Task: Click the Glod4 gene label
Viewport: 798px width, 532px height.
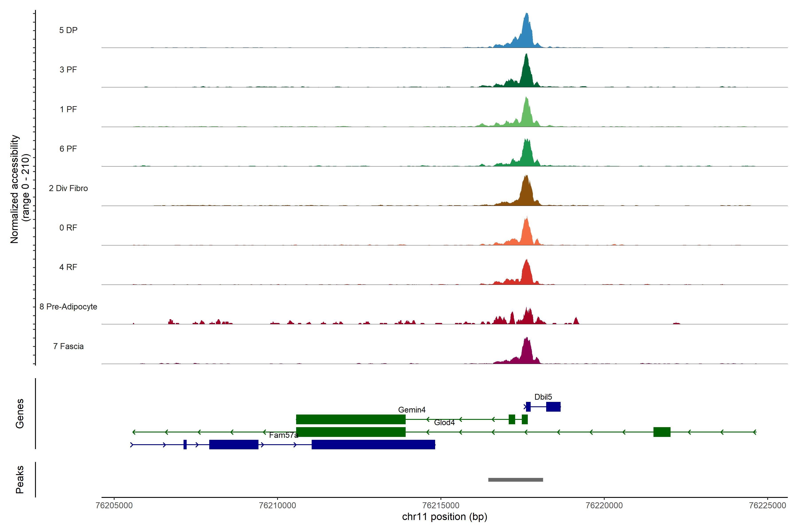Action: tap(444, 422)
